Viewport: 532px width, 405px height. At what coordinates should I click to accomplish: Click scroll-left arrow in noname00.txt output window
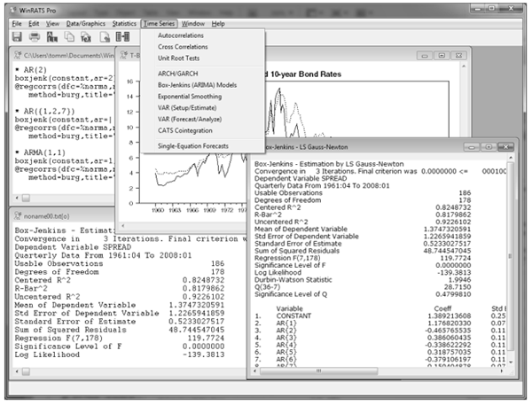tap(18, 371)
